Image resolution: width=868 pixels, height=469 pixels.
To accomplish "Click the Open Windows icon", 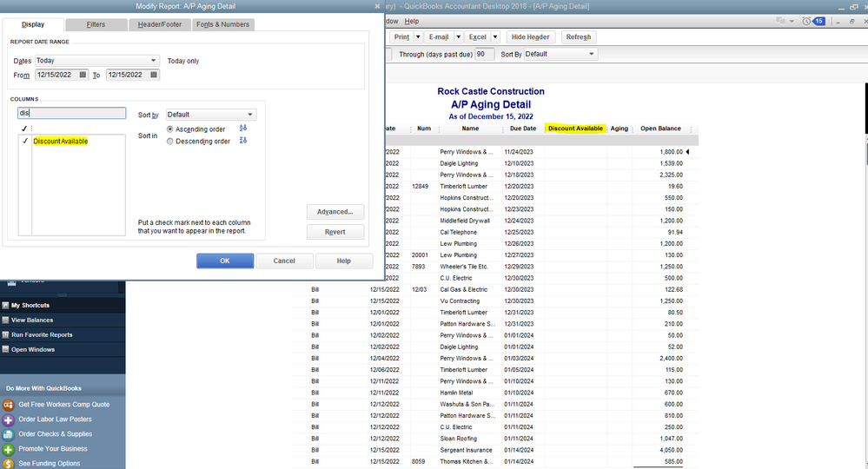I will click(x=5, y=349).
